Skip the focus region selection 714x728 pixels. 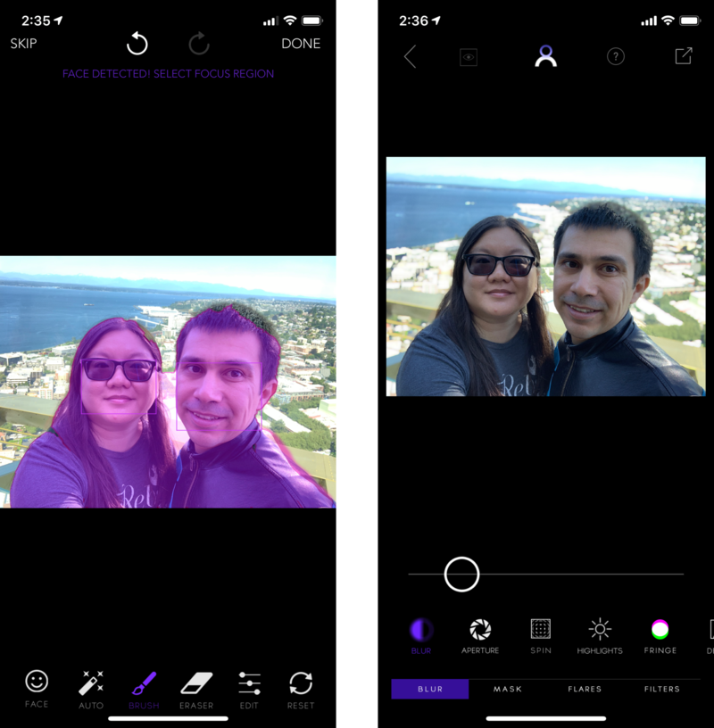pos(24,44)
